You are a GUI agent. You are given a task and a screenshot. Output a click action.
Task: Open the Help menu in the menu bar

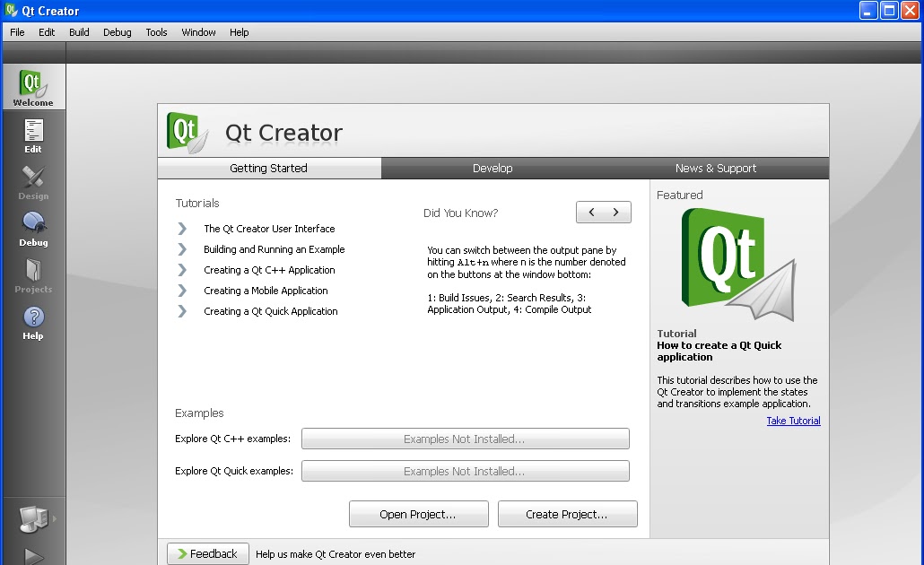pyautogui.click(x=239, y=32)
